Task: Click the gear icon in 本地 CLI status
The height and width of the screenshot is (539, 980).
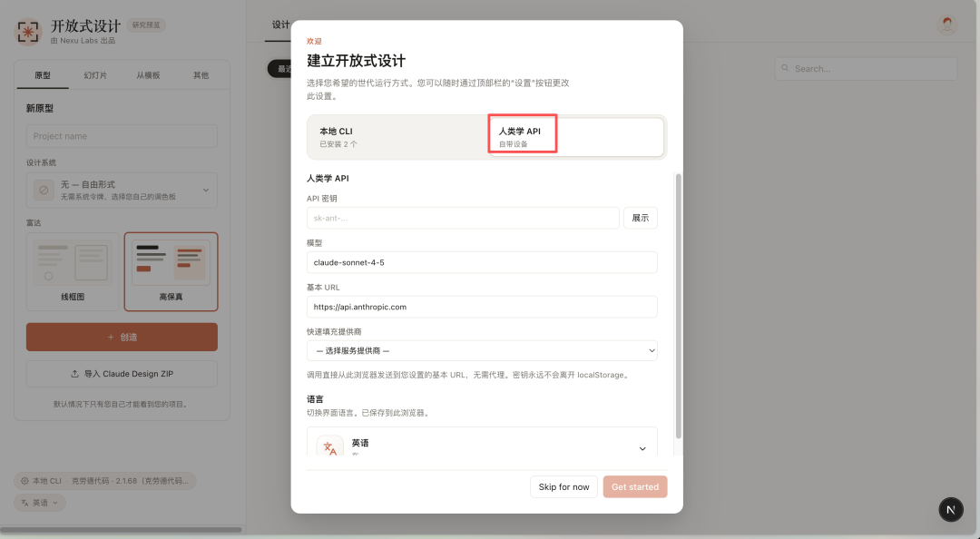Action: point(24,481)
